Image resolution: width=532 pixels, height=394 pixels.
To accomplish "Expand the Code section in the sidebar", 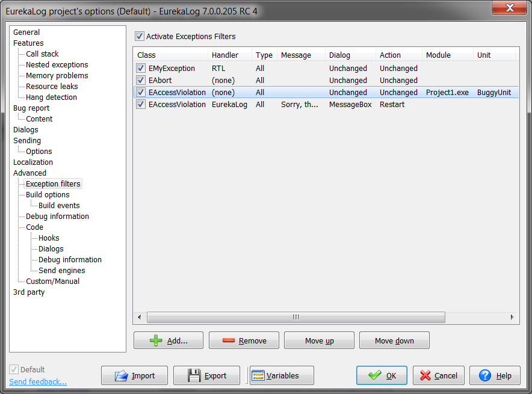I will pos(34,227).
